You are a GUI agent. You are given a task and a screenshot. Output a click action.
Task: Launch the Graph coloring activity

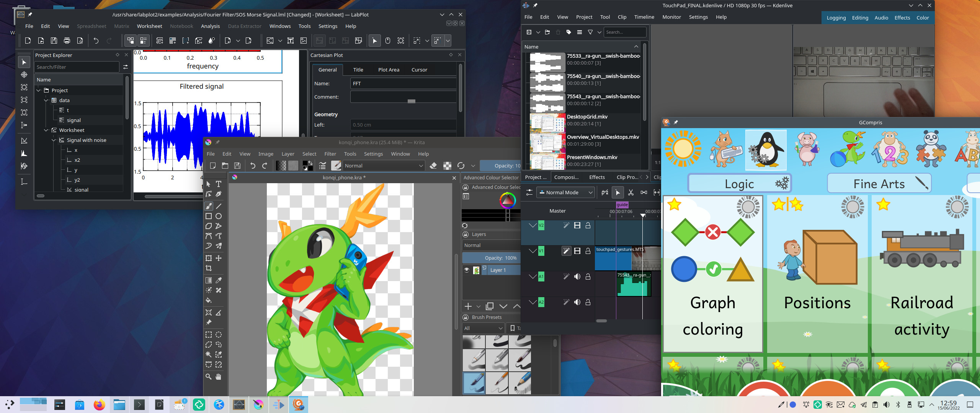tap(713, 274)
